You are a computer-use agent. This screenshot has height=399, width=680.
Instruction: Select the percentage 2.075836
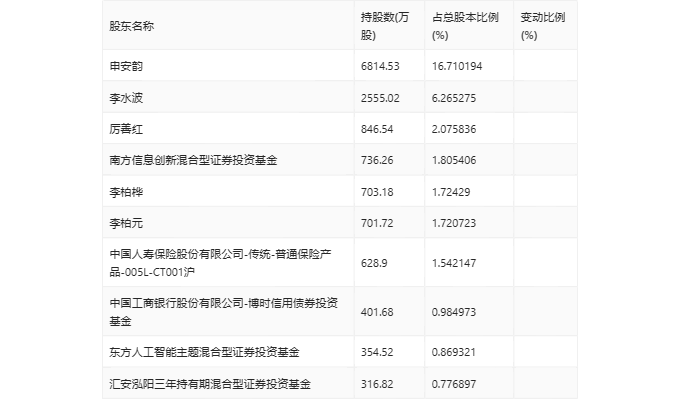(x=454, y=129)
